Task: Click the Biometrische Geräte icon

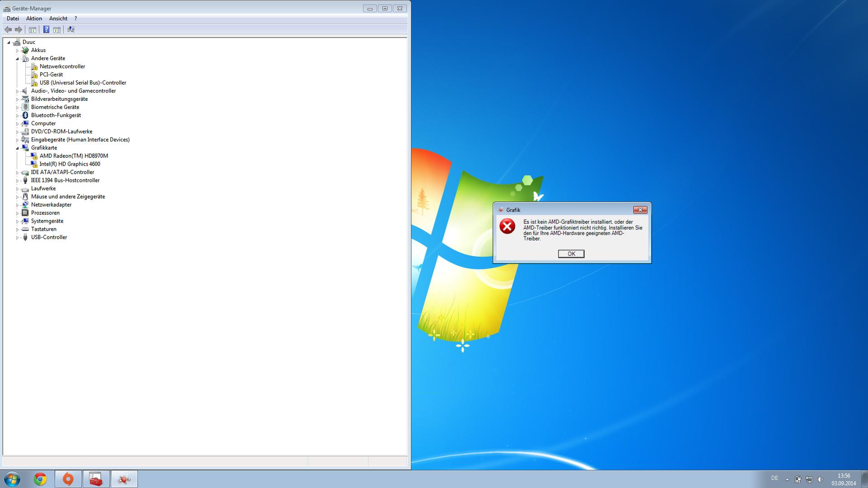Action: (25, 107)
